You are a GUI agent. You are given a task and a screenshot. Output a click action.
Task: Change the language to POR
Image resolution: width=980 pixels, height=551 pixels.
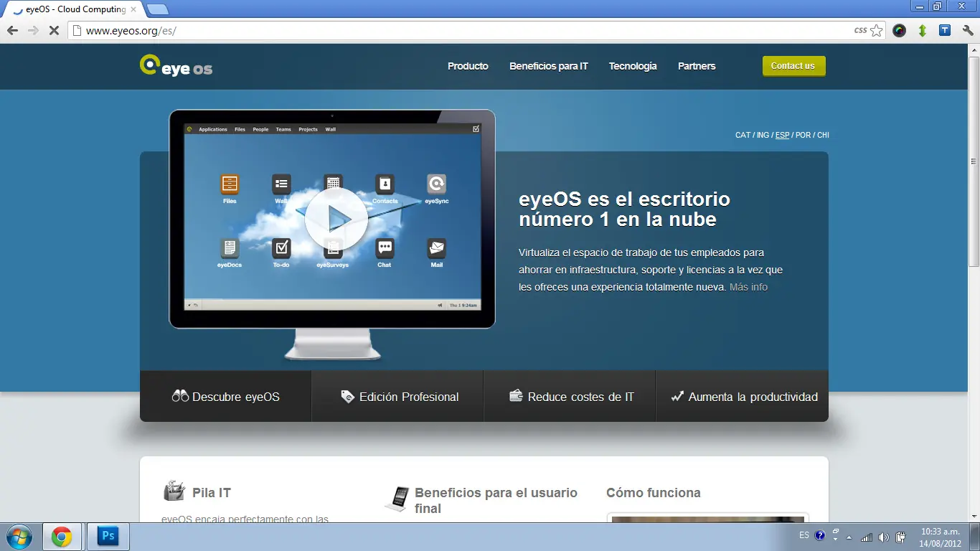coord(803,135)
